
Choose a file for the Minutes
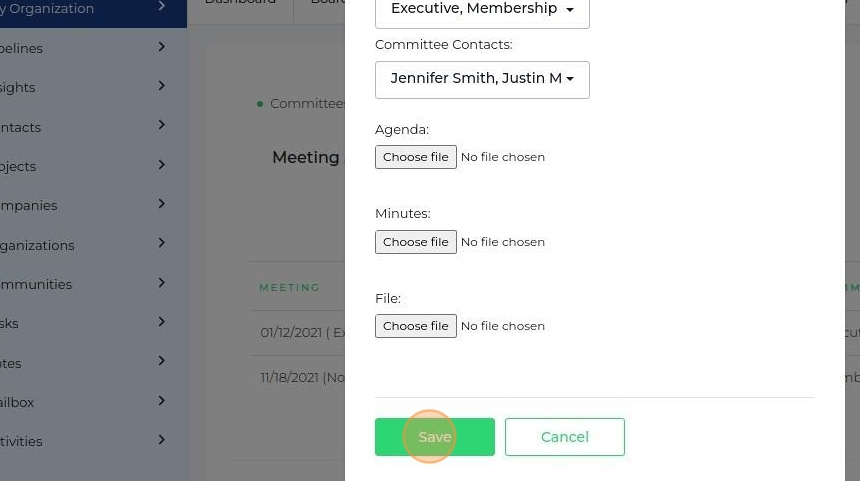pyautogui.click(x=416, y=242)
